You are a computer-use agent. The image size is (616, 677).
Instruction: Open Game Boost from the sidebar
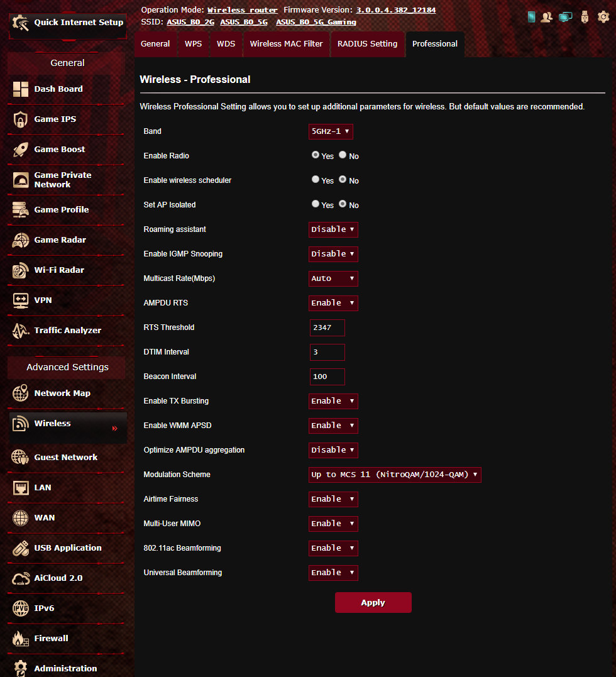pyautogui.click(x=60, y=150)
